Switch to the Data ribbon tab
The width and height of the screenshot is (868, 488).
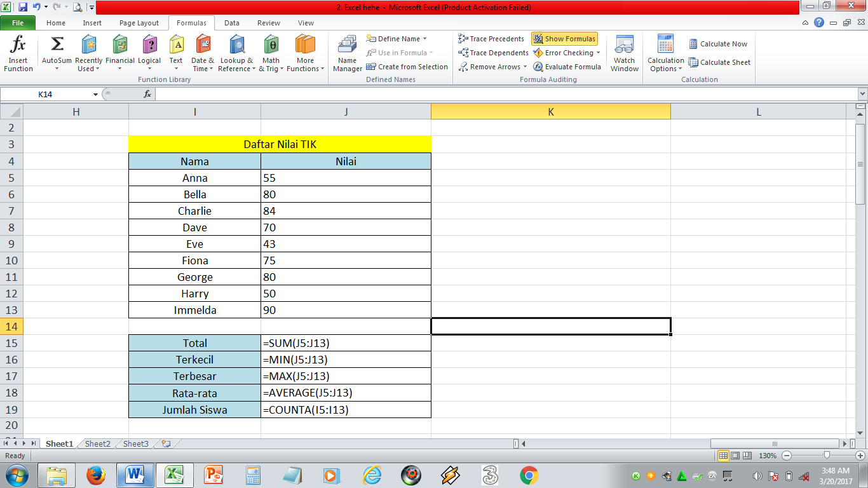232,23
